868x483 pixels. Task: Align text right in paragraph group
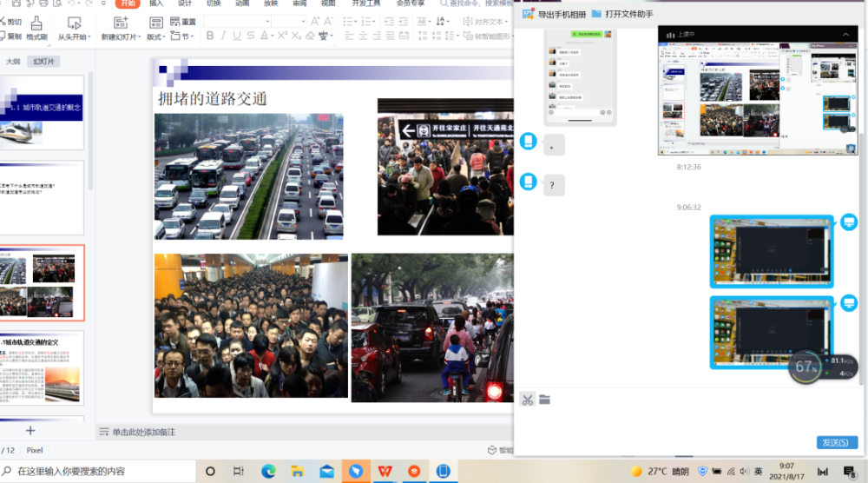(377, 36)
